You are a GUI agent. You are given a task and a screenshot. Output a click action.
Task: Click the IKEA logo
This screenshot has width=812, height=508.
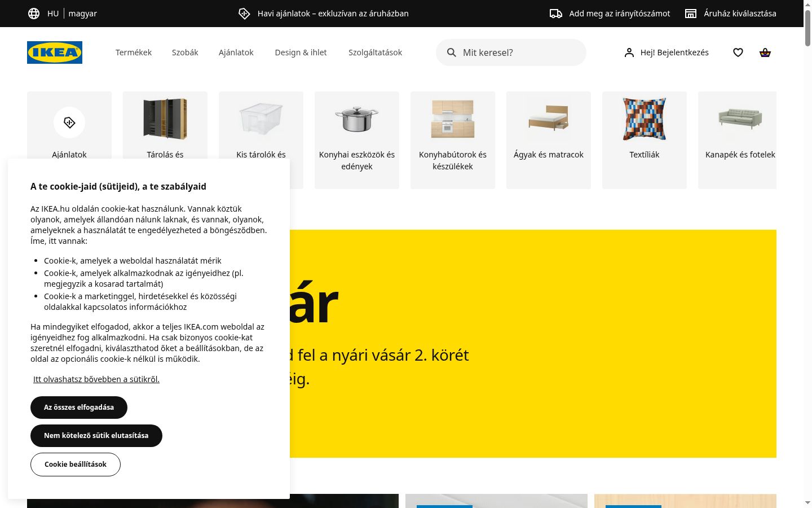(55, 52)
